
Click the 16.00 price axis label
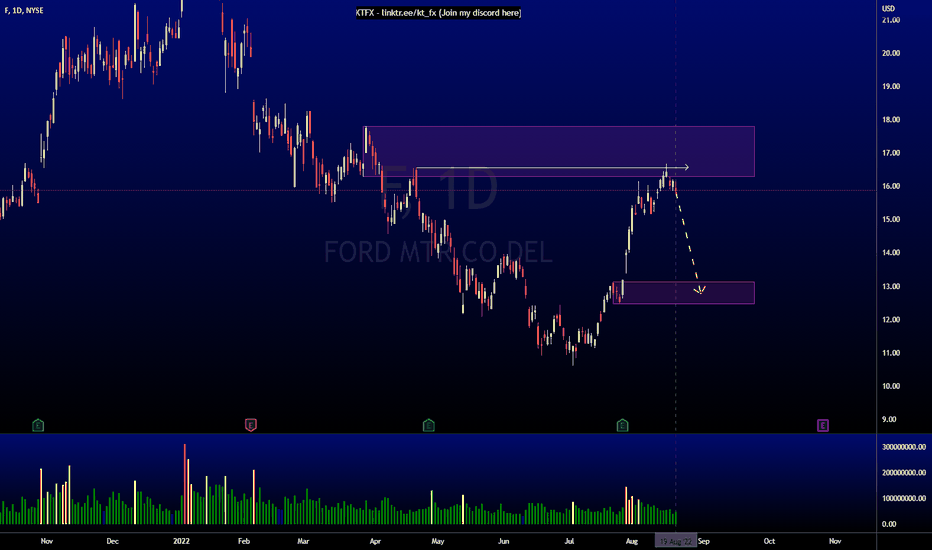[x=891, y=186]
